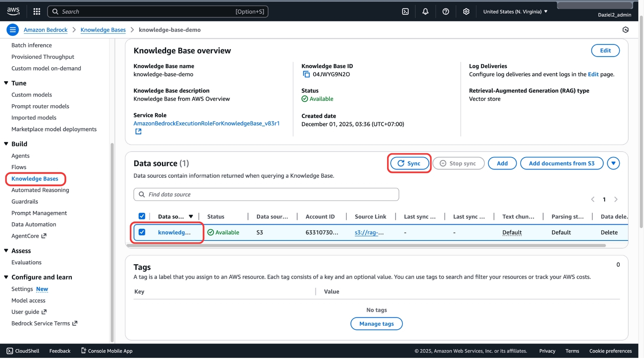Open the settings gear icon
Screen dimensions: 644x359
466,11
